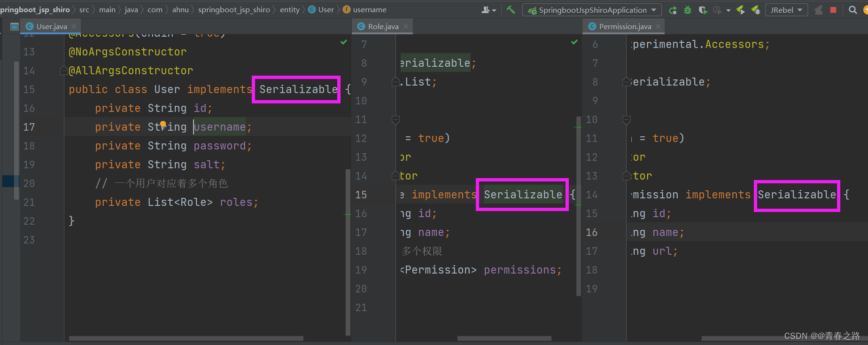Click the Build Project hammer icon

(x=511, y=9)
